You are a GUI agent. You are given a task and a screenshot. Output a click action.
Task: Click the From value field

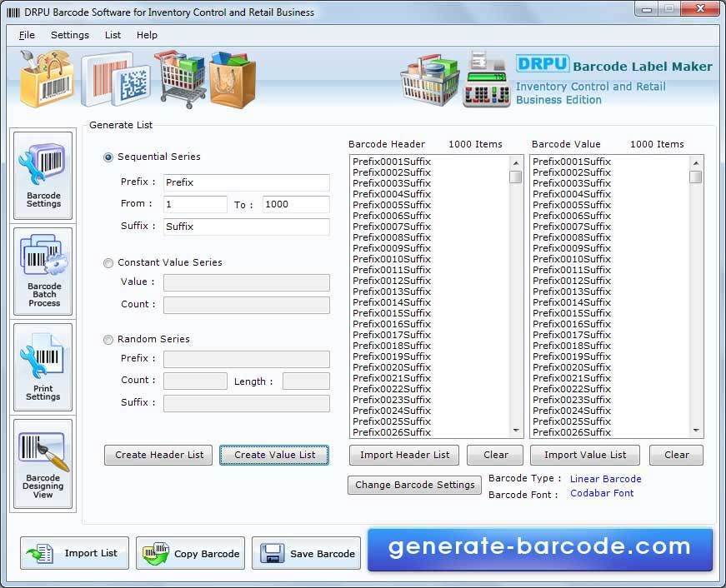[195, 204]
